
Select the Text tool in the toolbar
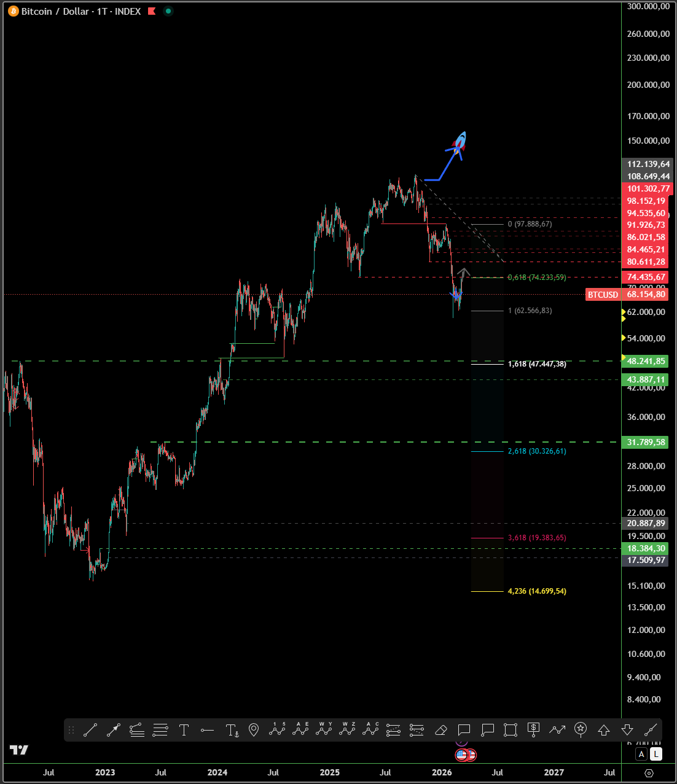pos(184,730)
